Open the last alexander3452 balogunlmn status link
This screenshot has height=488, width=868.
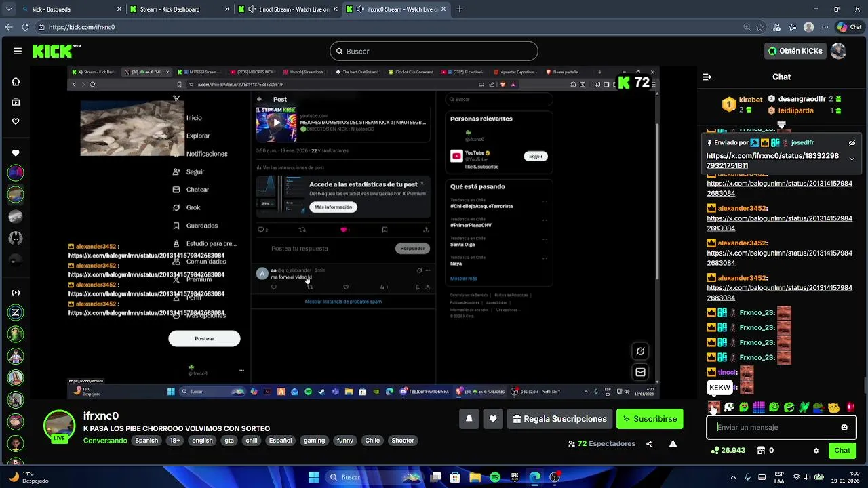779,293
